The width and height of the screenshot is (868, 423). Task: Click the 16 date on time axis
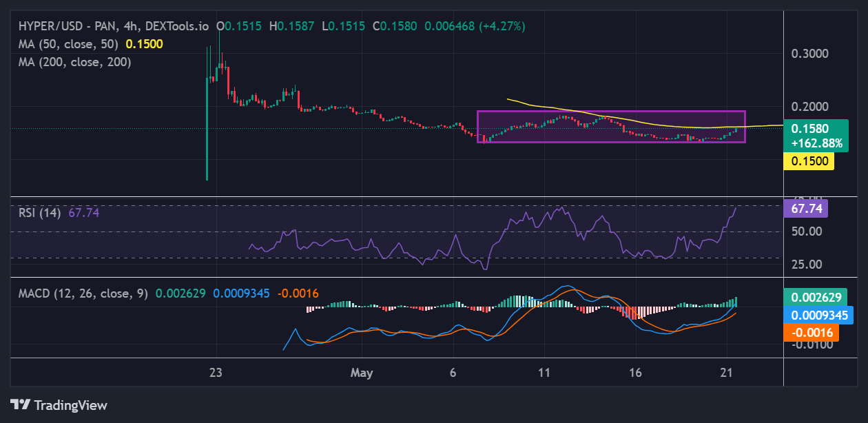pyautogui.click(x=636, y=373)
